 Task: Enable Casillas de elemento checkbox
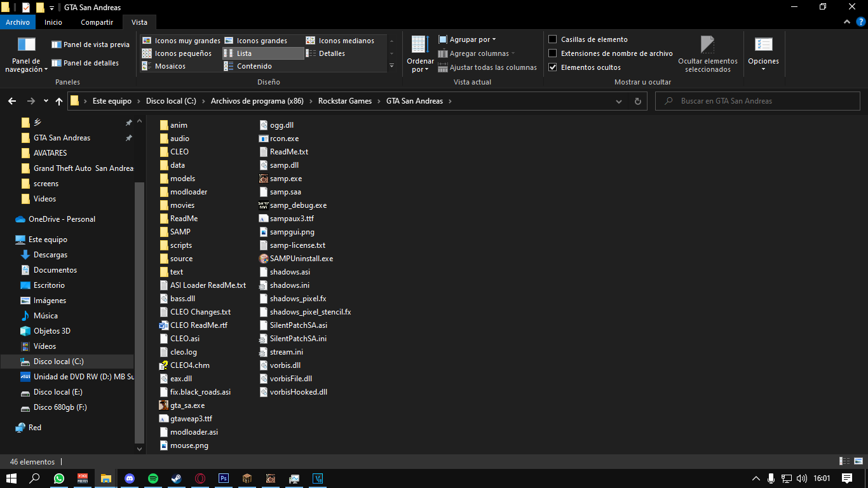click(553, 39)
